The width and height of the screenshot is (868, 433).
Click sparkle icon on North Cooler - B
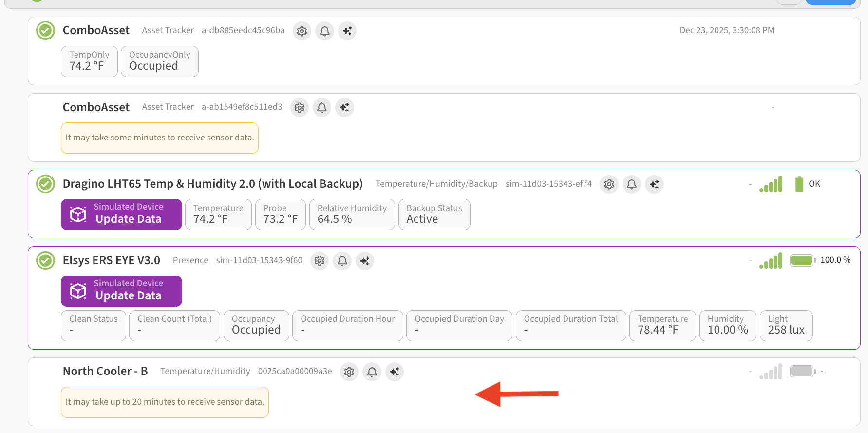395,372
